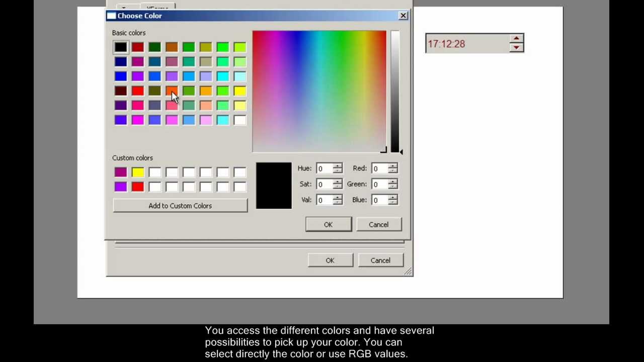The height and width of the screenshot is (362, 644).
Task: Close the Choose Color dialog via X
Action: pyautogui.click(x=403, y=16)
